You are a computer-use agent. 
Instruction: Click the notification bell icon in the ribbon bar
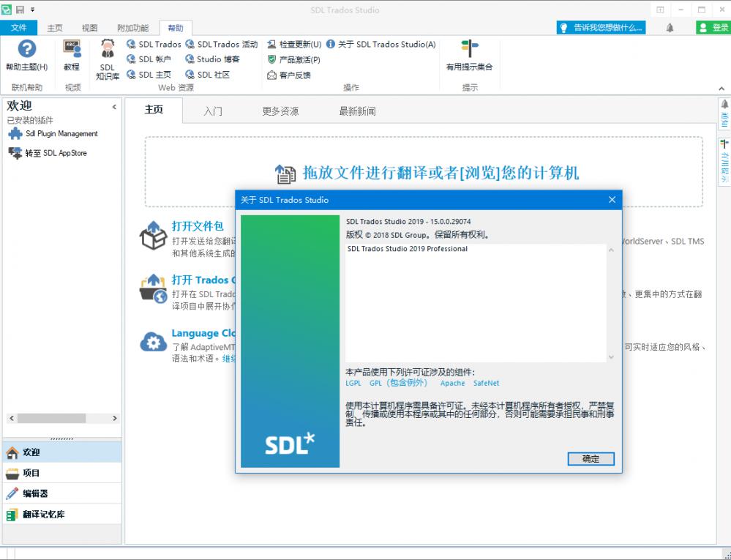coord(670,28)
